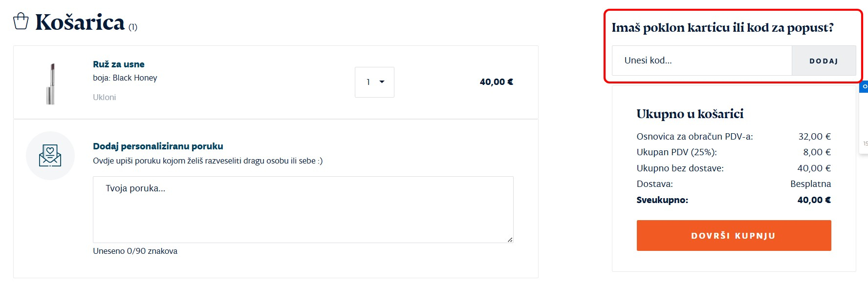Click the Košarica page heading
868x287 pixels.
pyautogui.click(x=80, y=22)
